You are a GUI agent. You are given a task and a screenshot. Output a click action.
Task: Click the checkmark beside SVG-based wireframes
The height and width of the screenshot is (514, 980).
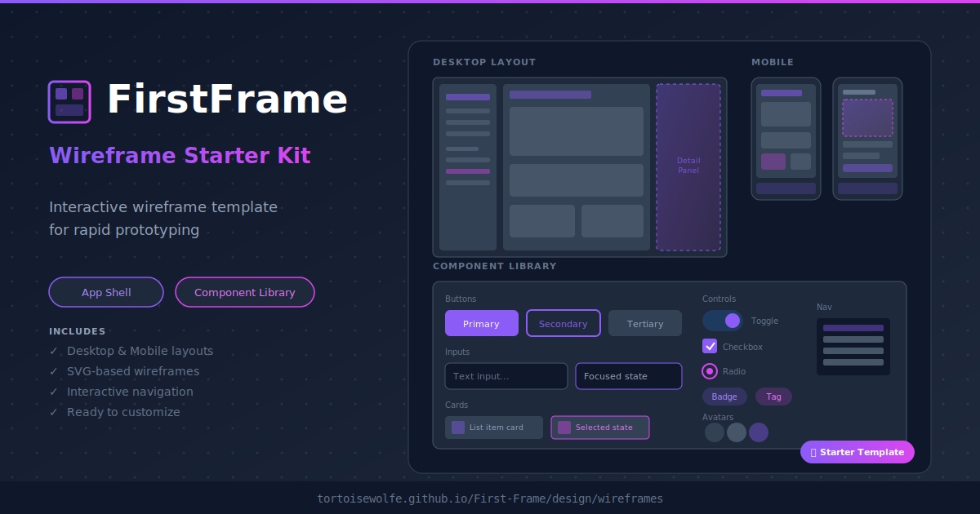[54, 371]
